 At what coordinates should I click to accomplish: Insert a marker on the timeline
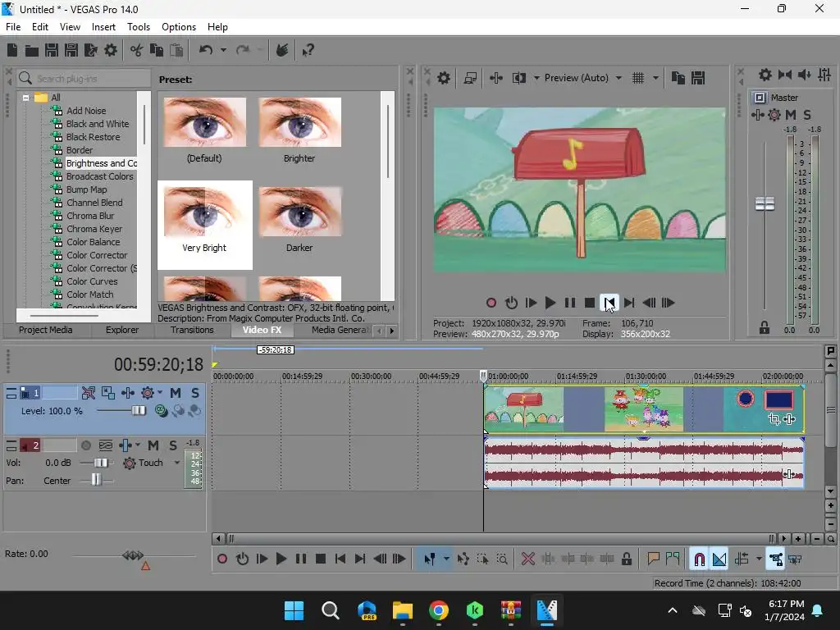tap(653, 559)
